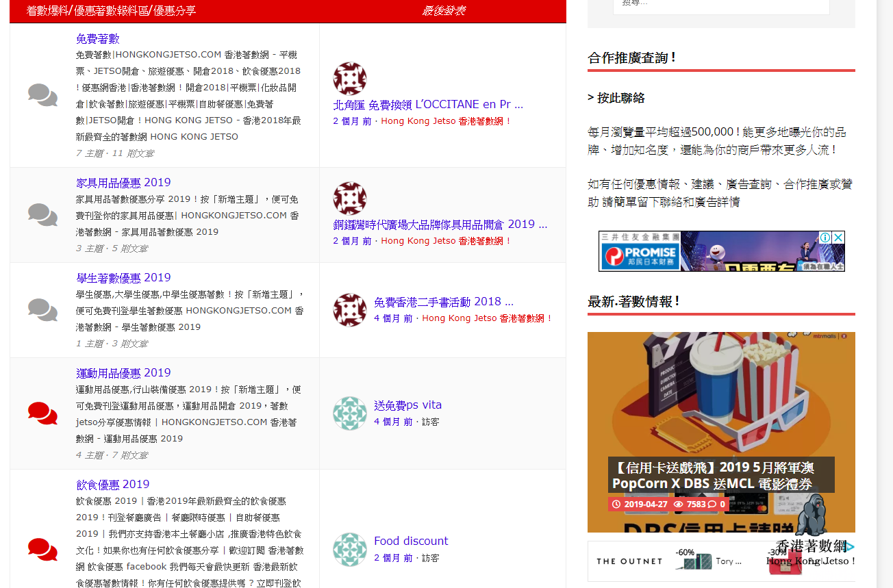
Task: Close the PROMISE banner ad with X icon
Action: (838, 238)
